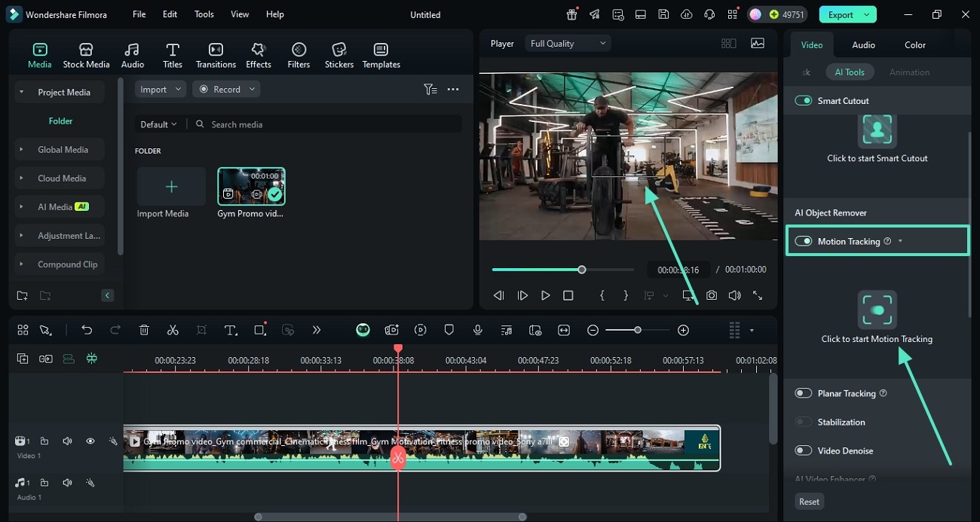Click the microphone voiceover icon
The width and height of the screenshot is (980, 522).
pos(477,330)
